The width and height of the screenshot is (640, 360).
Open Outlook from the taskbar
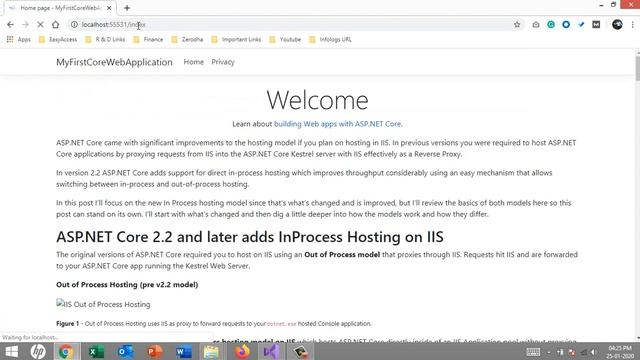tap(125, 351)
